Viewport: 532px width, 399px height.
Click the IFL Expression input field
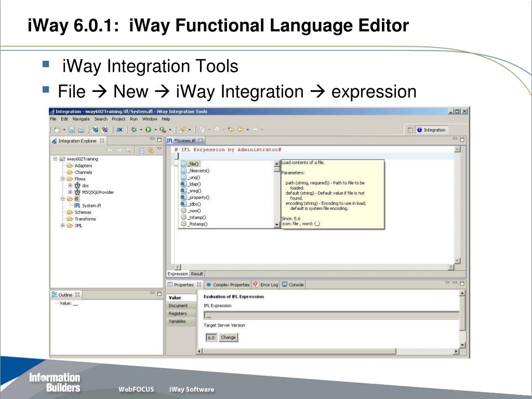331,315
